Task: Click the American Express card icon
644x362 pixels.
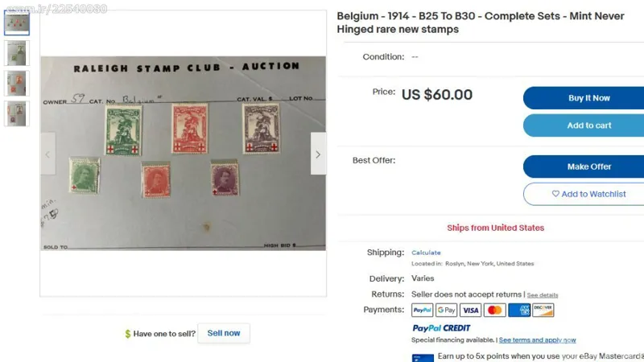Action: pos(518,310)
